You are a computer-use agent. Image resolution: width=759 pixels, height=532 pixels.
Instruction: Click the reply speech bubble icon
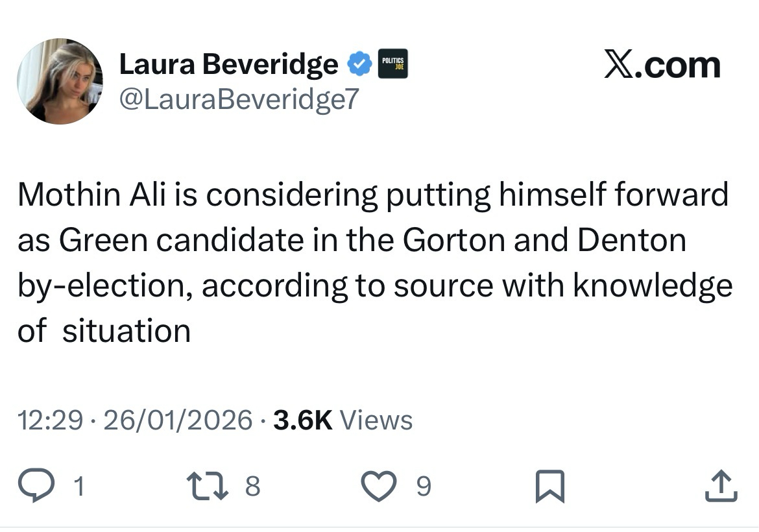coord(38,487)
